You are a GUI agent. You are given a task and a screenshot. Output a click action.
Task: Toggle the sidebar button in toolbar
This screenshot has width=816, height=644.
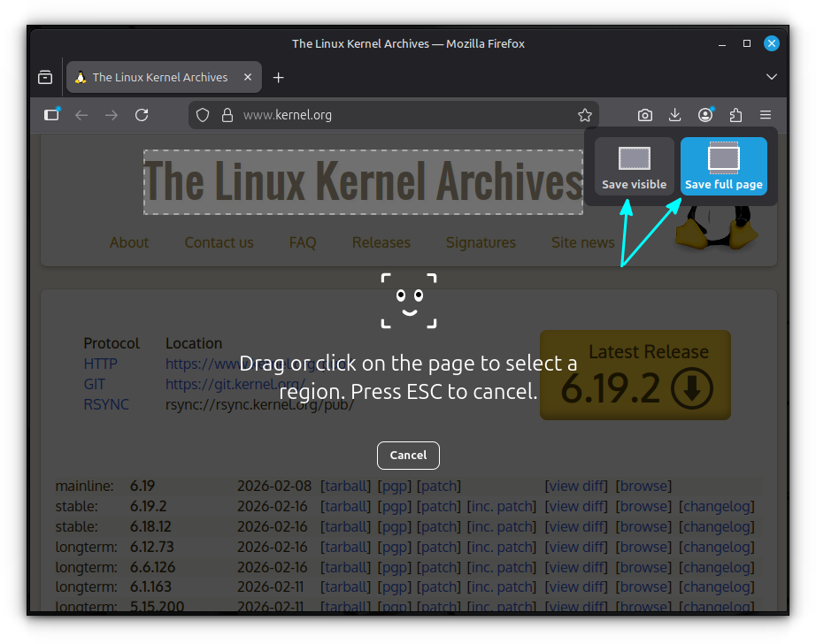point(52,115)
